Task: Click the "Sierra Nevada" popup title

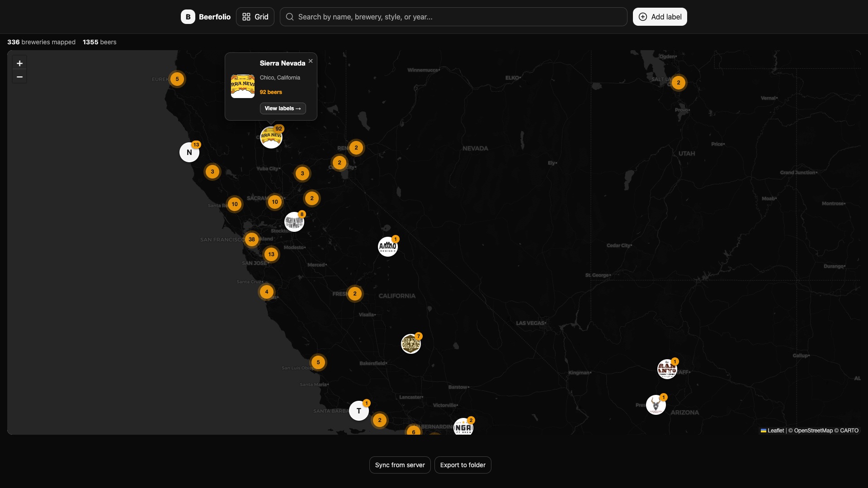Action: point(283,63)
